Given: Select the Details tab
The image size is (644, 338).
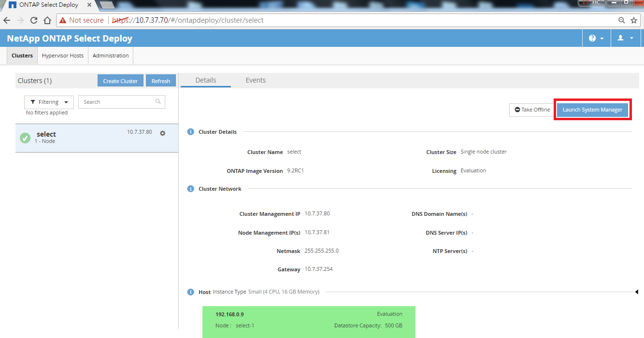Looking at the screenshot, I should 206,80.
